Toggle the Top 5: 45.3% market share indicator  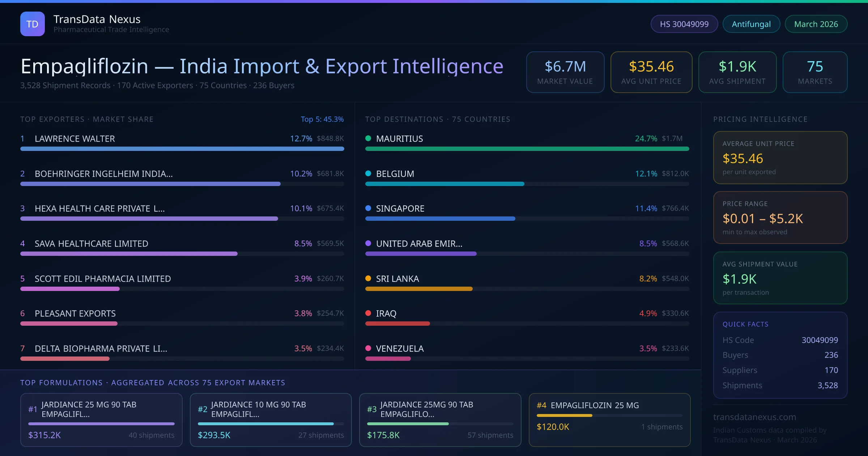[x=322, y=119]
